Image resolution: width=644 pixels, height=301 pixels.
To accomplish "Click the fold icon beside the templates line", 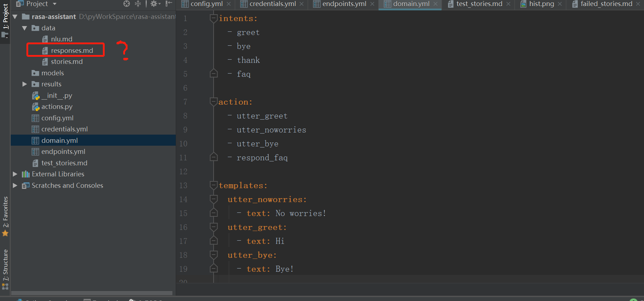I will click(214, 185).
